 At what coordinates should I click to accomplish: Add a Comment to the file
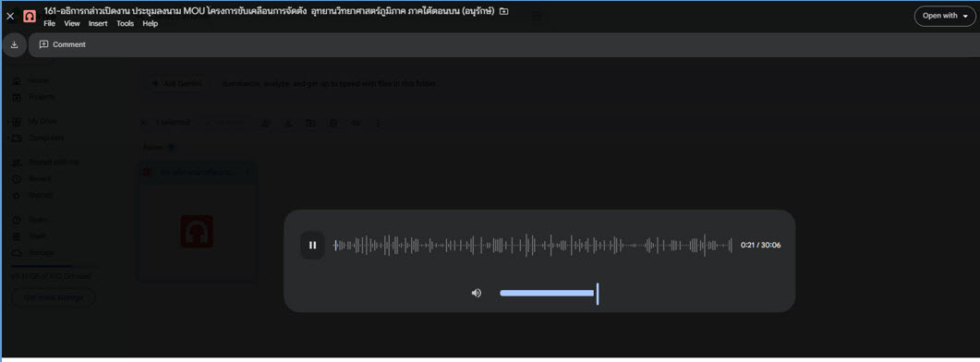[x=63, y=44]
